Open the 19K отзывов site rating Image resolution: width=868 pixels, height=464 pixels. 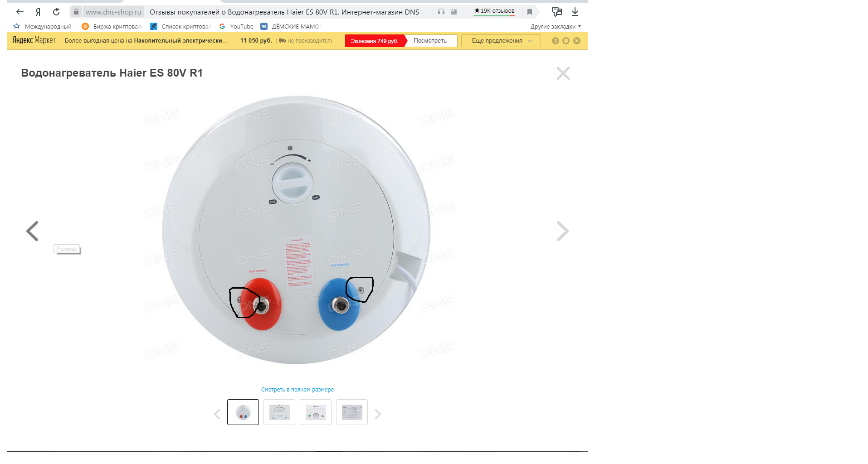[494, 11]
